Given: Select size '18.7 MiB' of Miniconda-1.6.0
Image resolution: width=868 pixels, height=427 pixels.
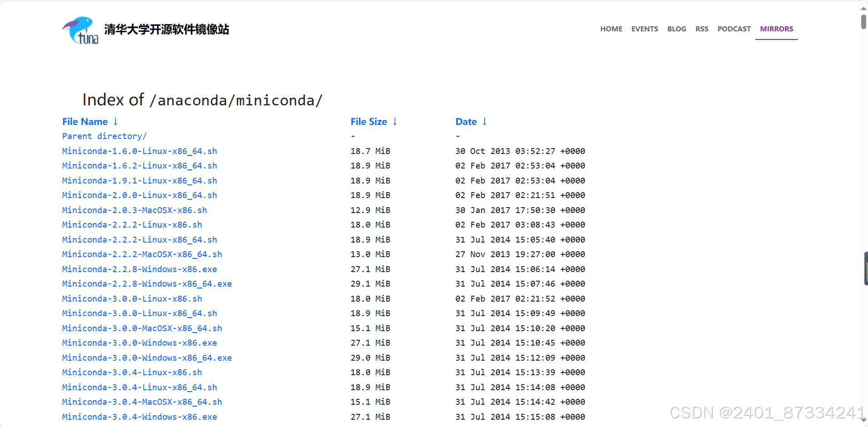Looking at the screenshot, I should click(370, 151).
